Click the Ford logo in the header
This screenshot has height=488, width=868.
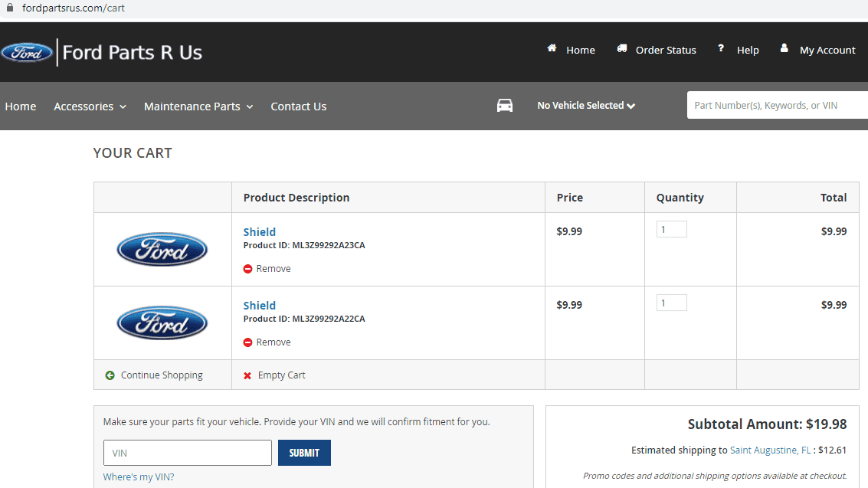28,52
